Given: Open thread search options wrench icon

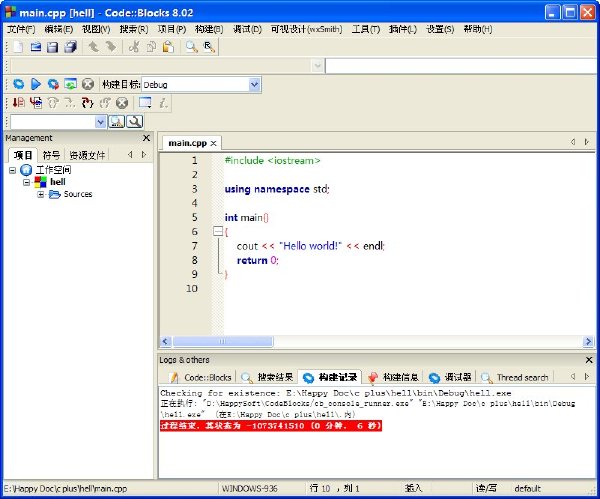Looking at the screenshot, I should tap(135, 122).
